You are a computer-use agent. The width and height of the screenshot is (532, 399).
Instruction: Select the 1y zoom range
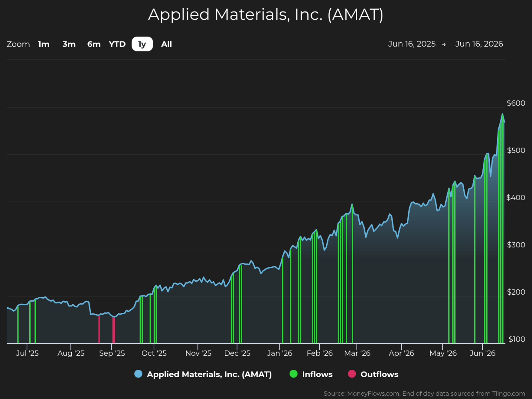pos(142,44)
